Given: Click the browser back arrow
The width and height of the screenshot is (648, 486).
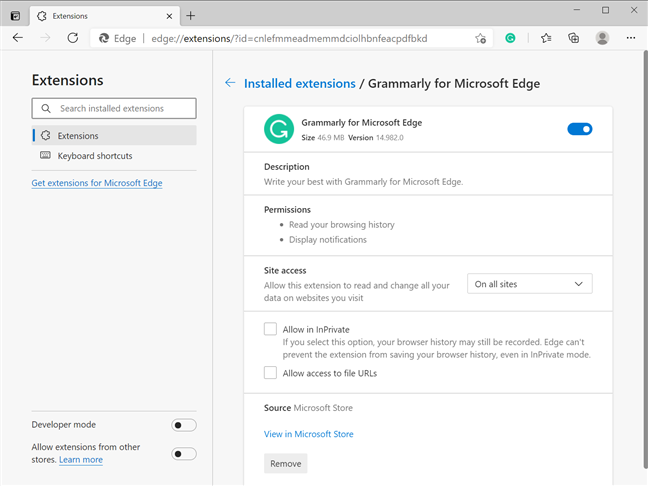Looking at the screenshot, I should 18,38.
